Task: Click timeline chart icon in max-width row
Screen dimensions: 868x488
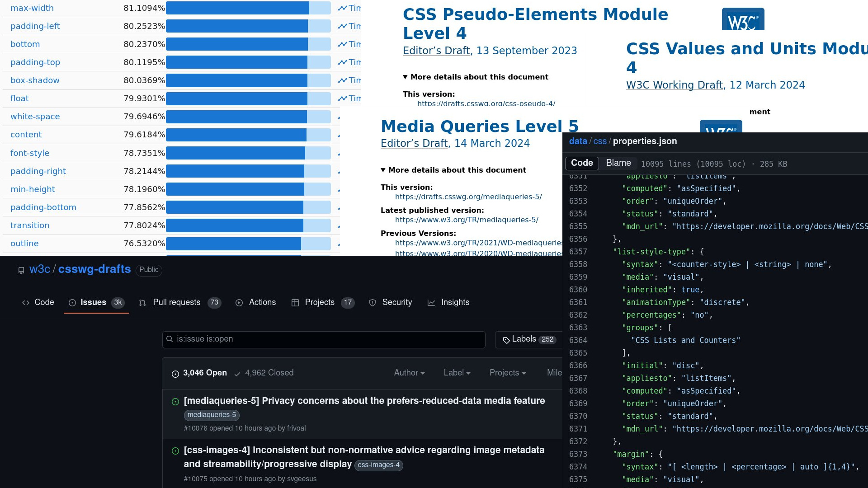Action: pos(343,8)
